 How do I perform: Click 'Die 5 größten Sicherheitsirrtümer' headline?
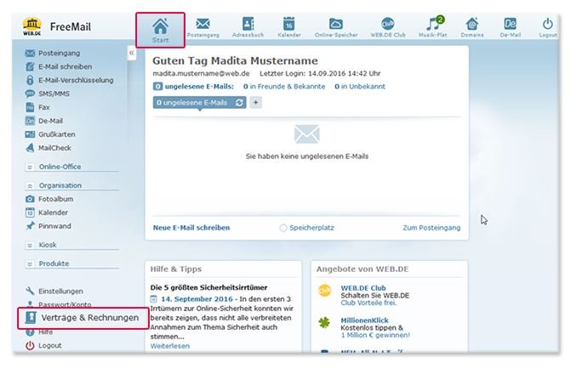(x=208, y=288)
